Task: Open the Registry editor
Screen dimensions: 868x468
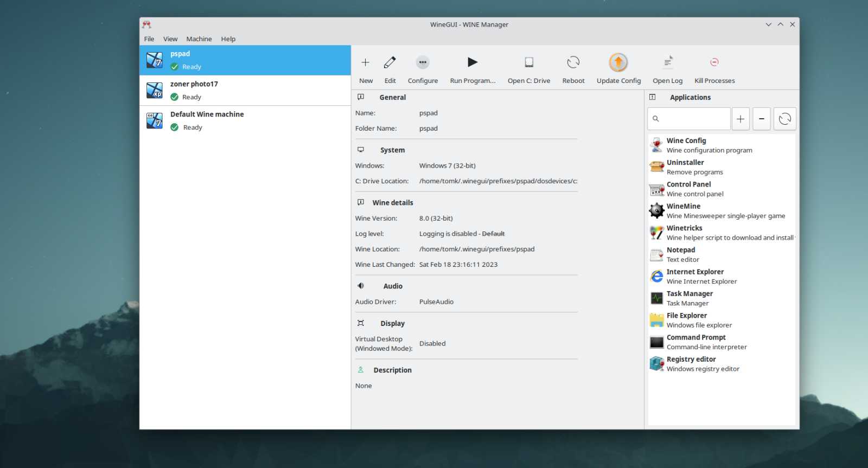Action: pos(722,364)
